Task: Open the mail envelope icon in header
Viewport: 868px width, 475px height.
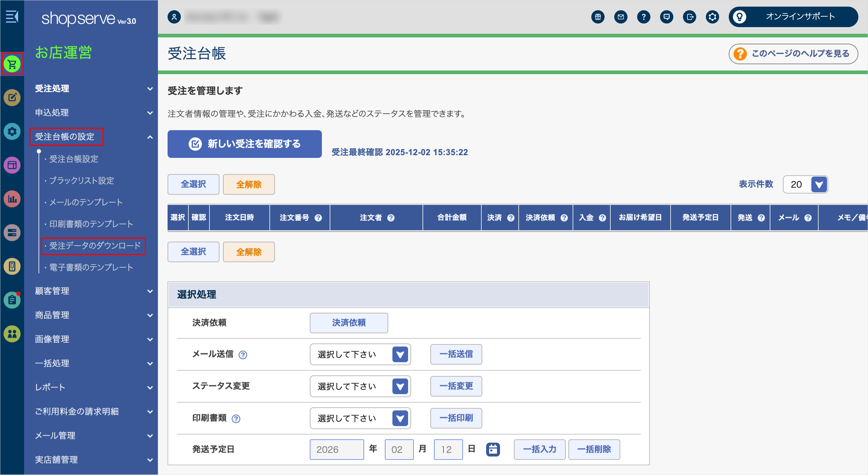Action: [x=621, y=17]
